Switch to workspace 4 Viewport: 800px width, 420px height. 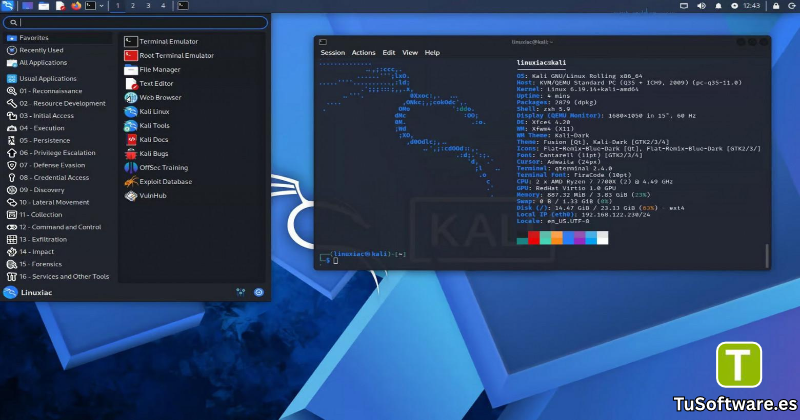[163, 6]
